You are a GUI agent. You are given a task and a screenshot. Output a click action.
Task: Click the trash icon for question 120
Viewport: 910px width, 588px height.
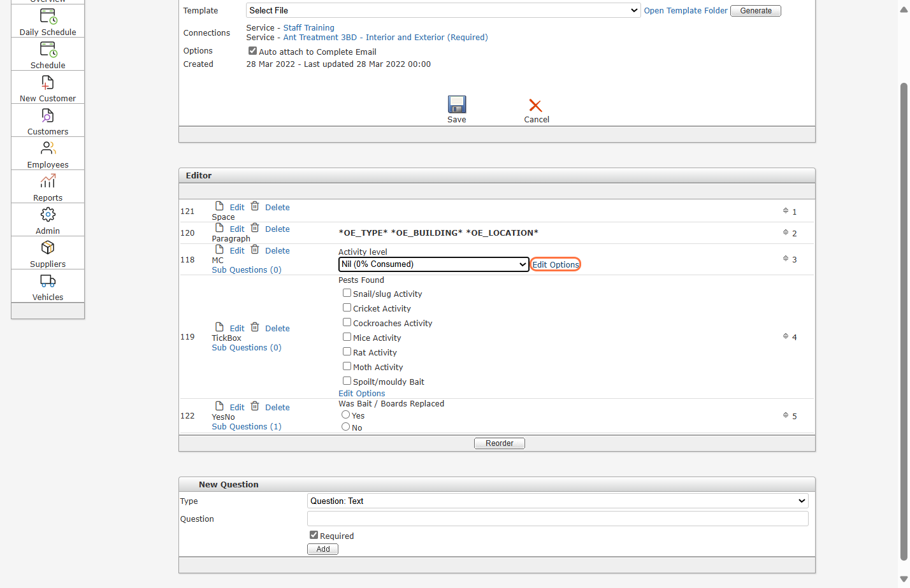255,228
